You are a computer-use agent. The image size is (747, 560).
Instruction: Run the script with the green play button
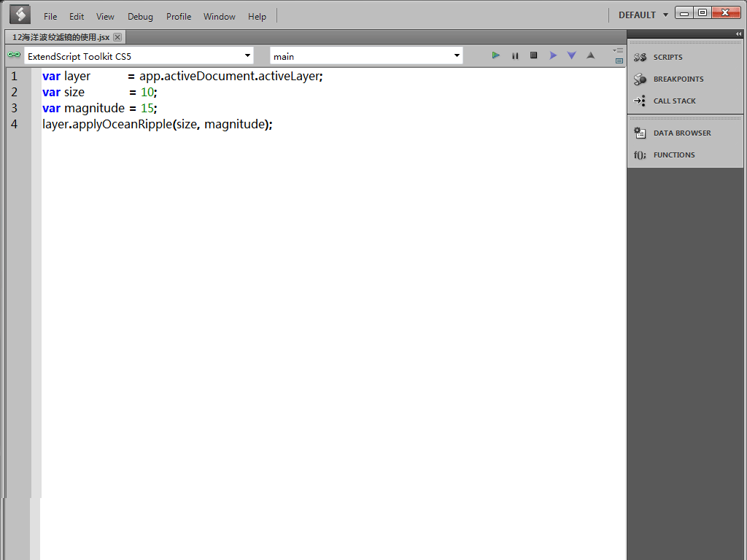coord(495,55)
